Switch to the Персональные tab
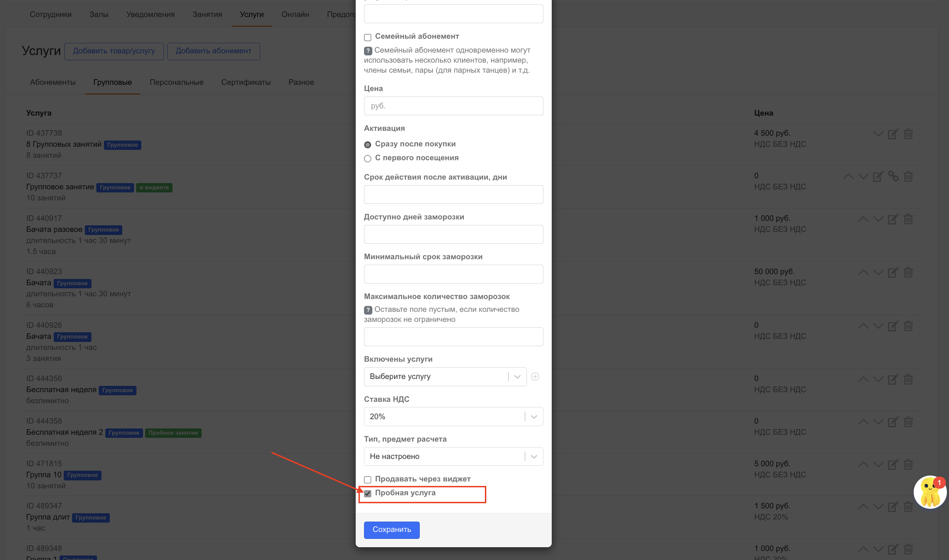 pos(176,82)
